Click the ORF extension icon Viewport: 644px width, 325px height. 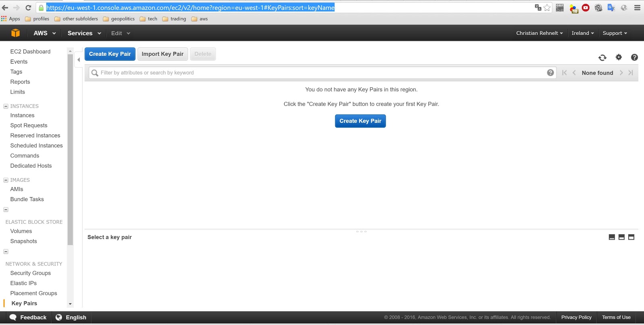(x=560, y=8)
